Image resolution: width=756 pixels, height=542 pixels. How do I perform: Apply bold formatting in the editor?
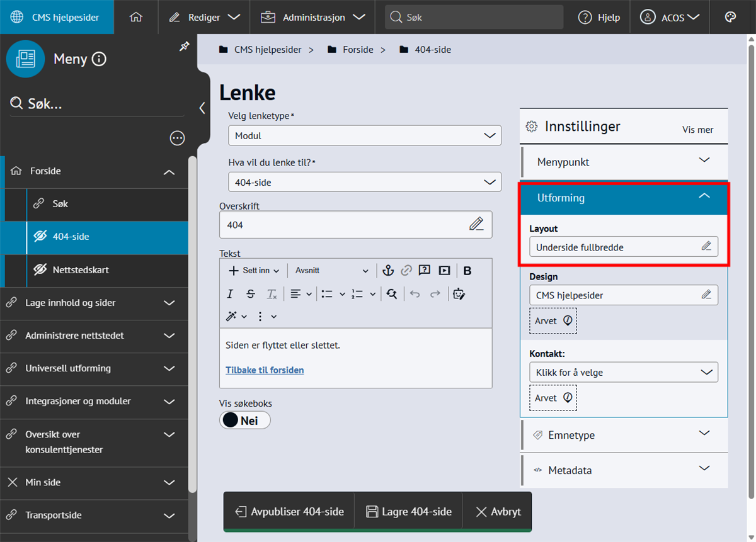click(x=467, y=271)
